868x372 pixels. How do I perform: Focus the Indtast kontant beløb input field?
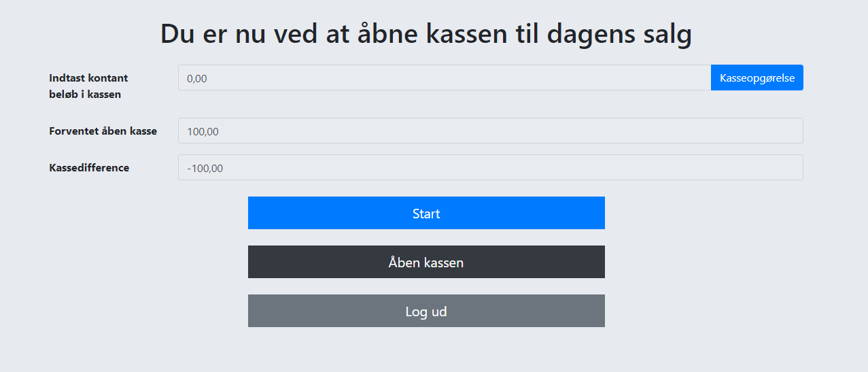click(444, 78)
